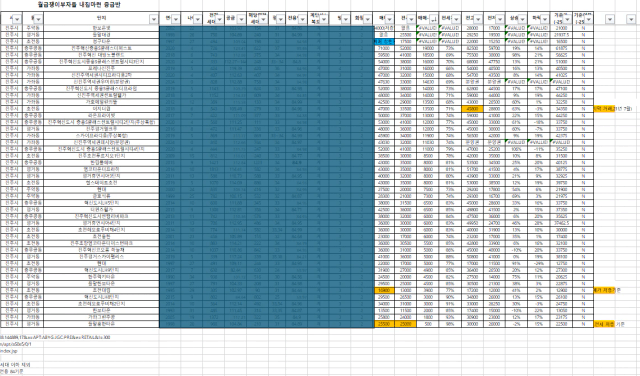This screenshot has width=640, height=376.
Task: Open the filter arrow of the N-value column
Action: [x=589, y=19]
